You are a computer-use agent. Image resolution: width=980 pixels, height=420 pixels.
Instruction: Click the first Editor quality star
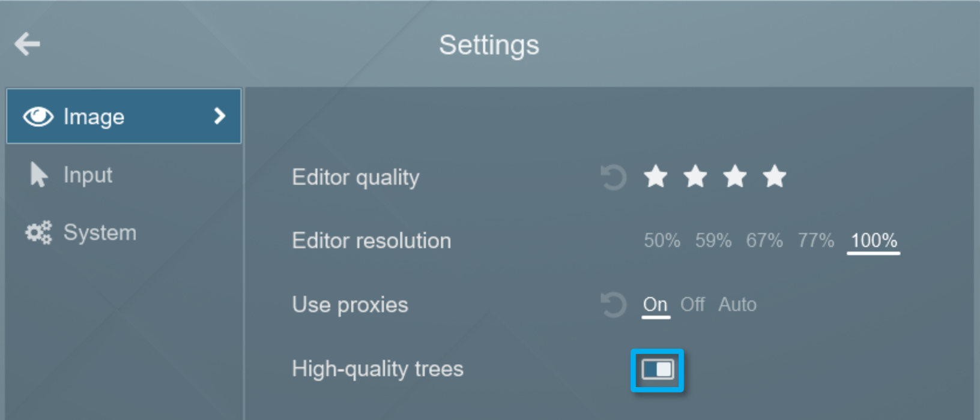tap(655, 176)
